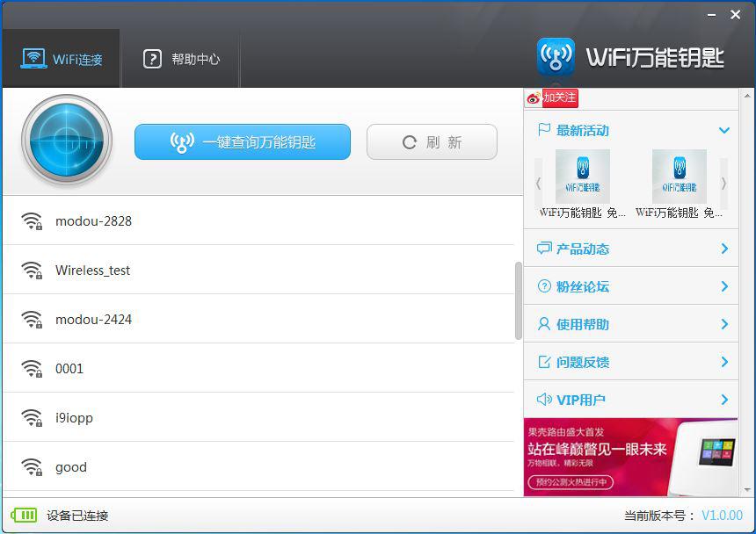Open the 使用帮助 link
This screenshot has height=534, width=756.
(583, 325)
